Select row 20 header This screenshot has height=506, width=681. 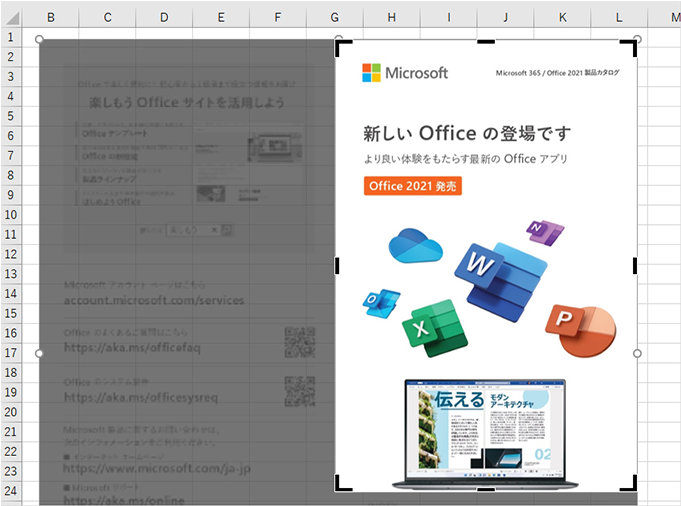click(x=11, y=412)
